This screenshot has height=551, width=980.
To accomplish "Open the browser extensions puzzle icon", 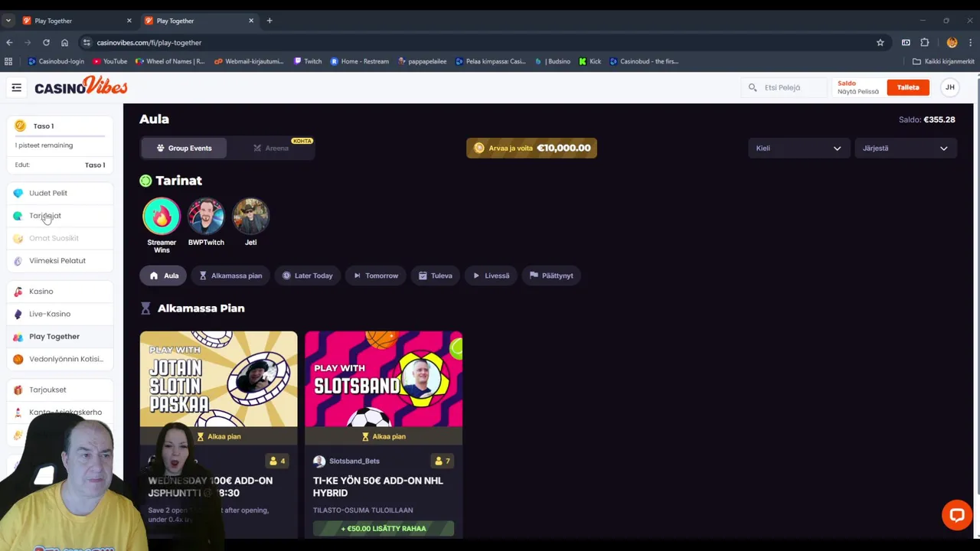I will [925, 43].
